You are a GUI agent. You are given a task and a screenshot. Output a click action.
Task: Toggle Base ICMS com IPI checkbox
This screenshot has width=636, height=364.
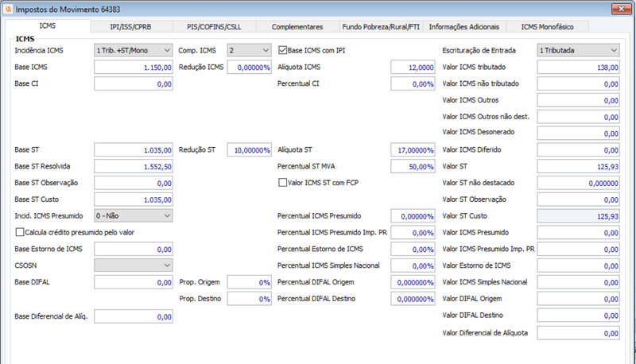[x=283, y=50]
